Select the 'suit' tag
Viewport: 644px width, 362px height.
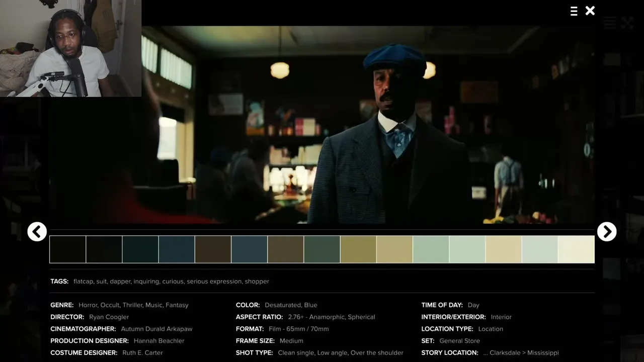pyautogui.click(x=101, y=282)
